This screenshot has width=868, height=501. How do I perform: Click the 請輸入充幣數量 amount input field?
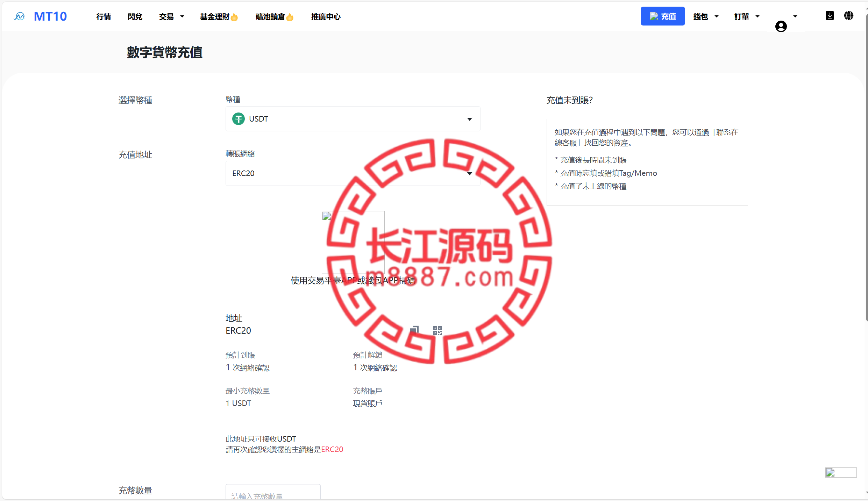273,492
